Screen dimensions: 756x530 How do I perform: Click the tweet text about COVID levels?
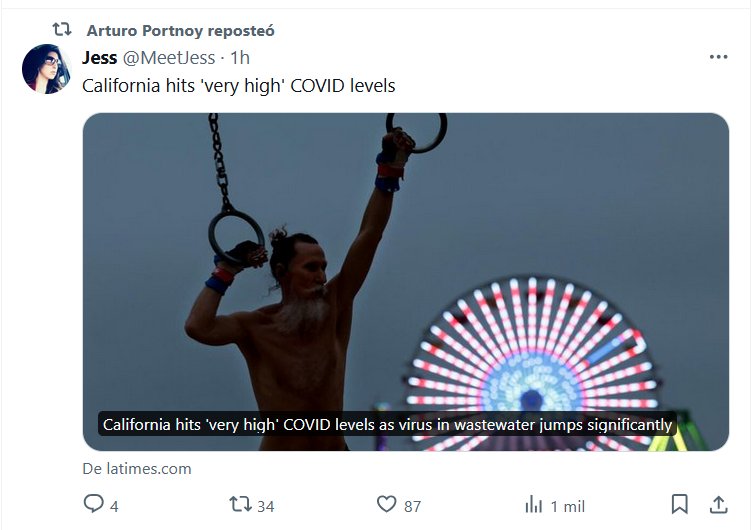tap(238, 86)
